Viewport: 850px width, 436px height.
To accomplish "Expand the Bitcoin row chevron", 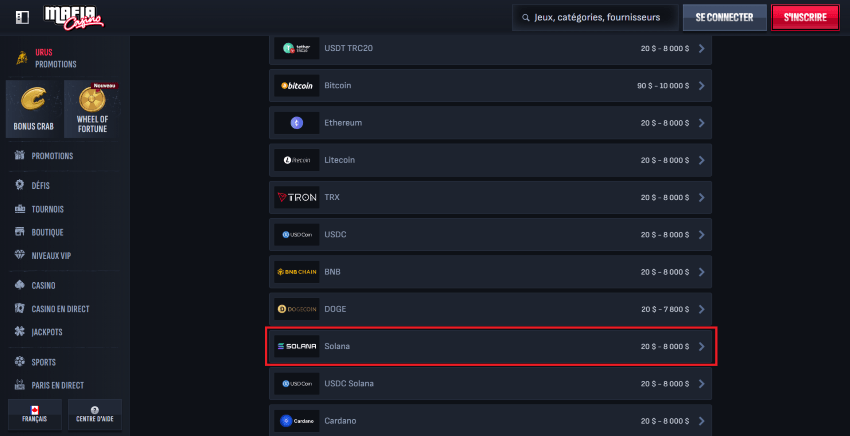I will click(x=701, y=86).
